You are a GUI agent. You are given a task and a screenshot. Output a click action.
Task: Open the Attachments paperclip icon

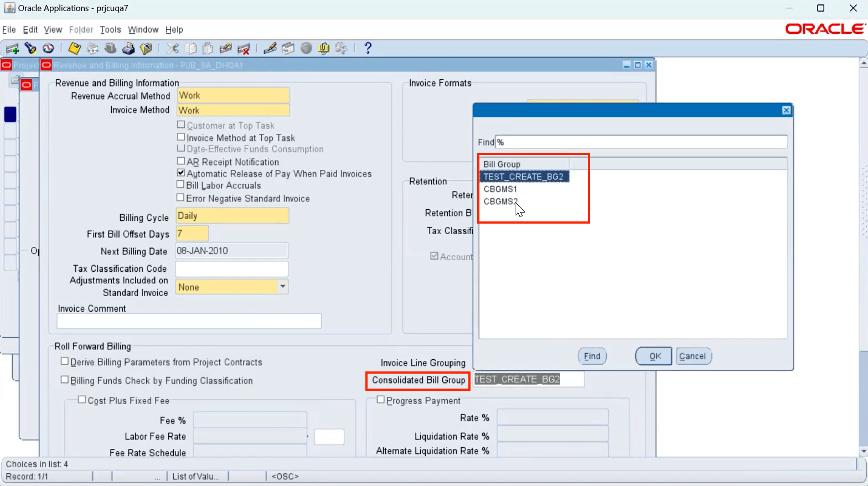pyautogui.click(x=324, y=49)
